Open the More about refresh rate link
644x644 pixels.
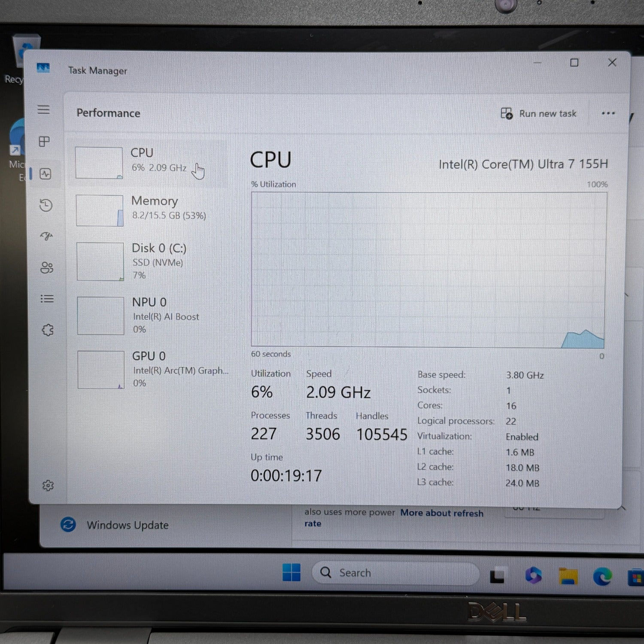click(x=441, y=513)
